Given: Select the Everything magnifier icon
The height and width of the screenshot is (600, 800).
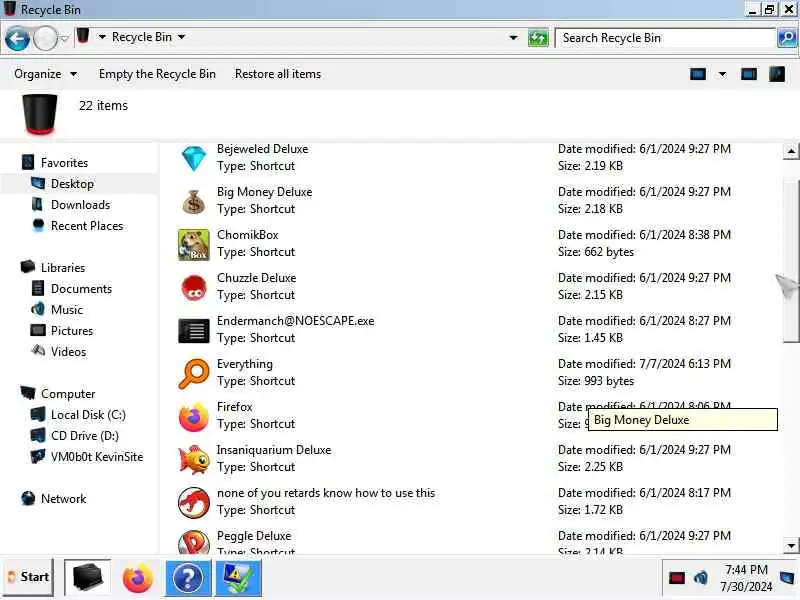Looking at the screenshot, I should click(193, 373).
